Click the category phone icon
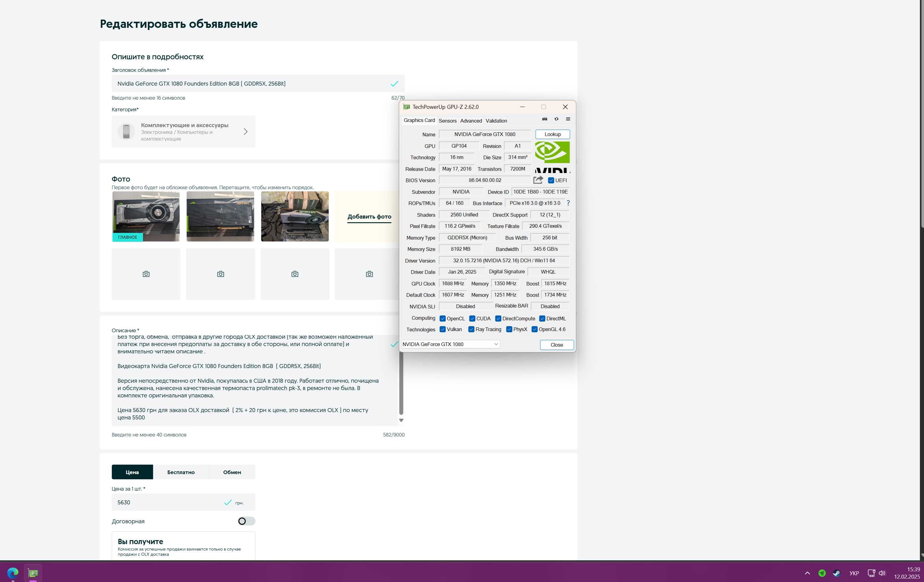The image size is (924, 582). coord(126,132)
